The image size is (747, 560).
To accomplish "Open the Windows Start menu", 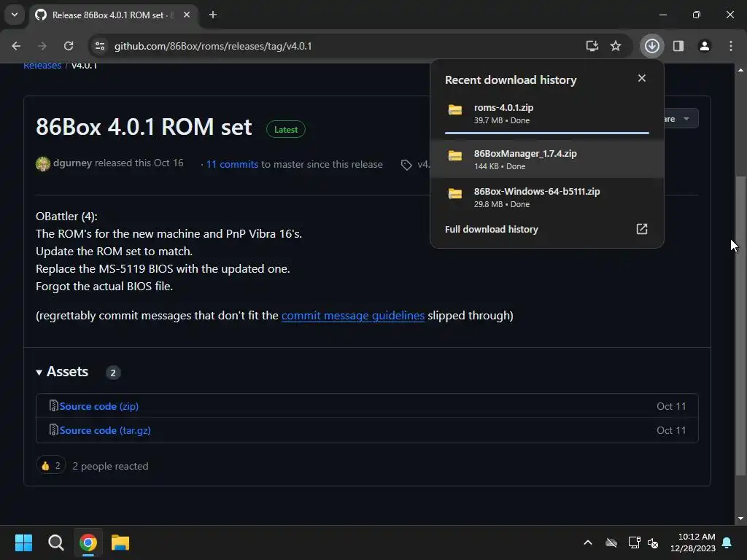I will pyautogui.click(x=23, y=542).
